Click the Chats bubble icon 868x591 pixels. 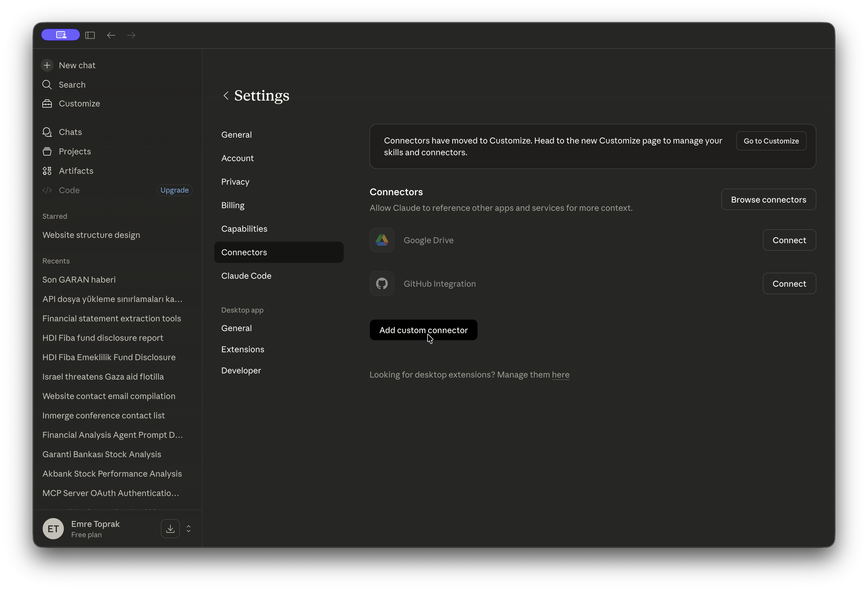[x=47, y=132]
